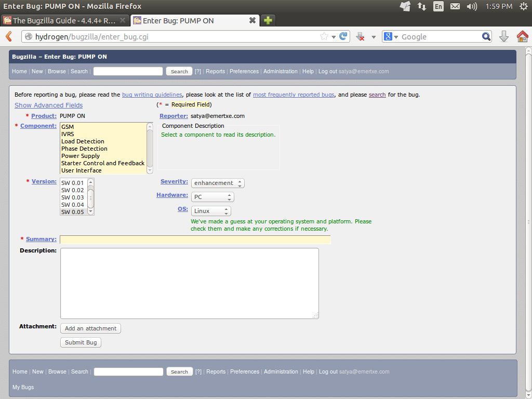Open the bug writing guidelines link
Screen dimensions: 532x399
[152, 95]
